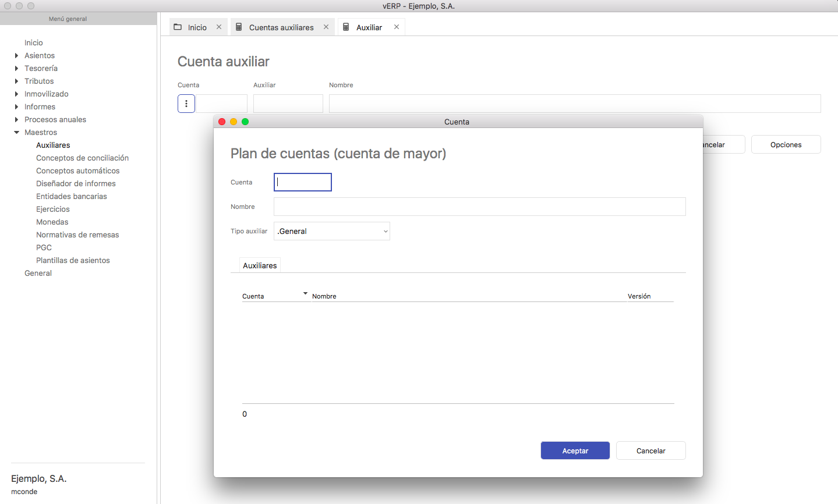The image size is (838, 504).
Task: Click the Nombre field in the dialog
Action: pyautogui.click(x=479, y=207)
